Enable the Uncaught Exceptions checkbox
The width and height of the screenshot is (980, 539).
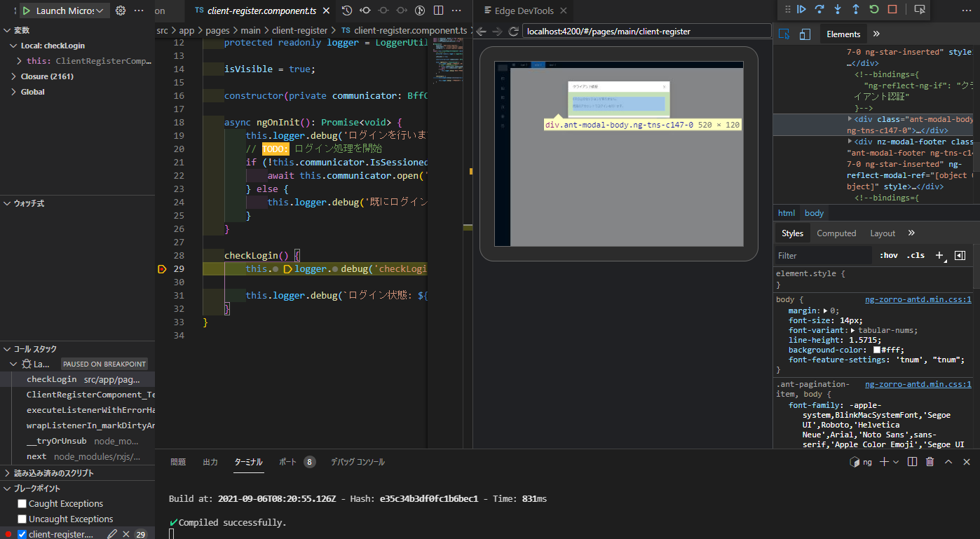[x=20, y=519]
